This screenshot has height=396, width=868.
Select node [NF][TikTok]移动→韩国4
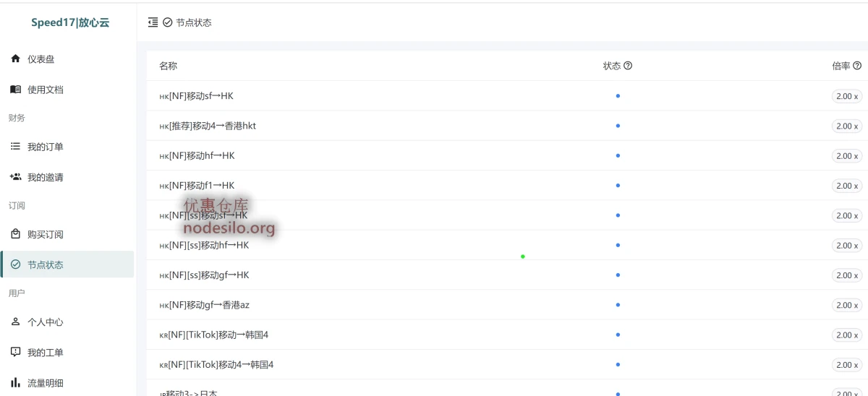pyautogui.click(x=213, y=335)
